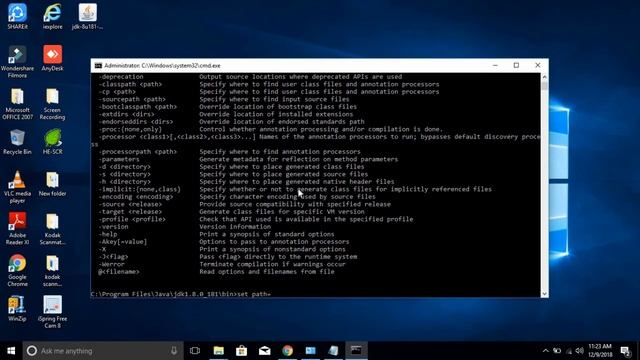This screenshot has height=360, width=640.
Task: Click the '-encoding <encoding>' option text
Action: click(136, 197)
